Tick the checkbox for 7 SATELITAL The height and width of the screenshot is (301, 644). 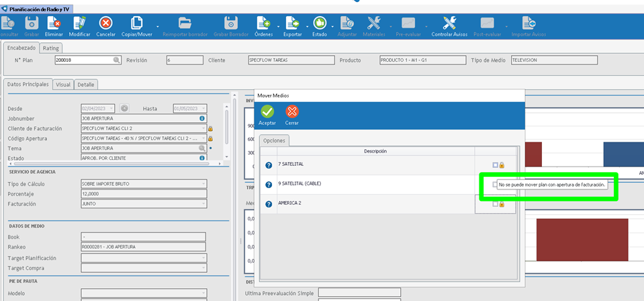pyautogui.click(x=495, y=165)
